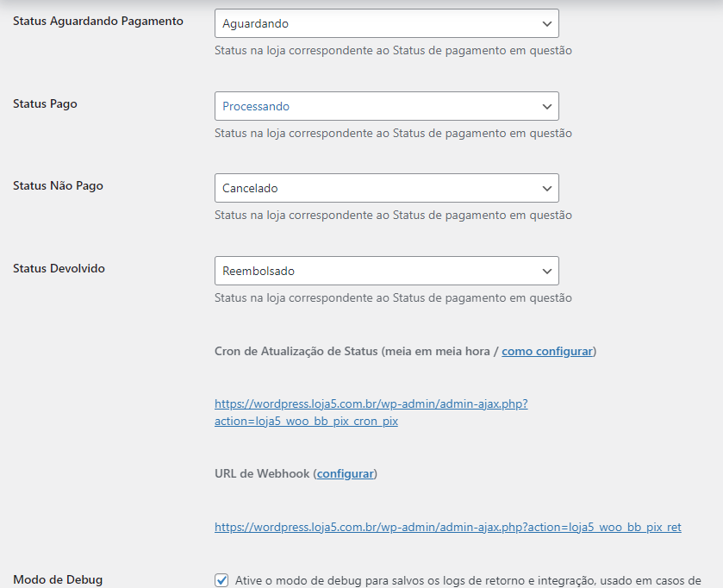Click the 'Ative o modo de debug' description text
Screen dimensions: 723x588
point(468,580)
